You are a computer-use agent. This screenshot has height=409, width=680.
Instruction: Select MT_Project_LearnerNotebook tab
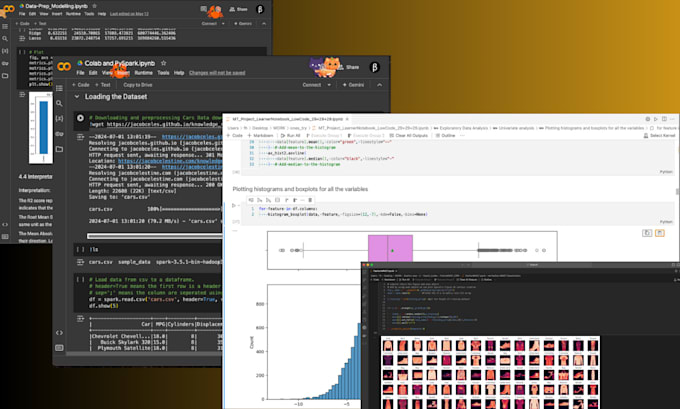[x=287, y=119]
